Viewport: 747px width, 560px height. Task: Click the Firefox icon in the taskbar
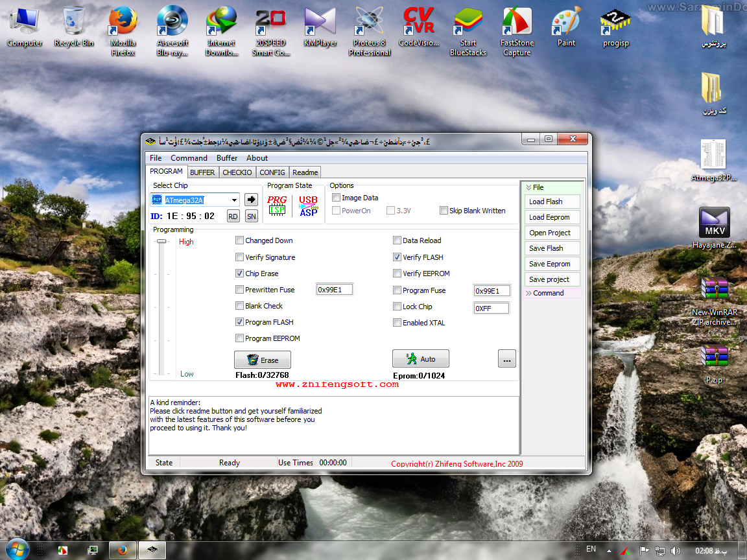pos(122,550)
